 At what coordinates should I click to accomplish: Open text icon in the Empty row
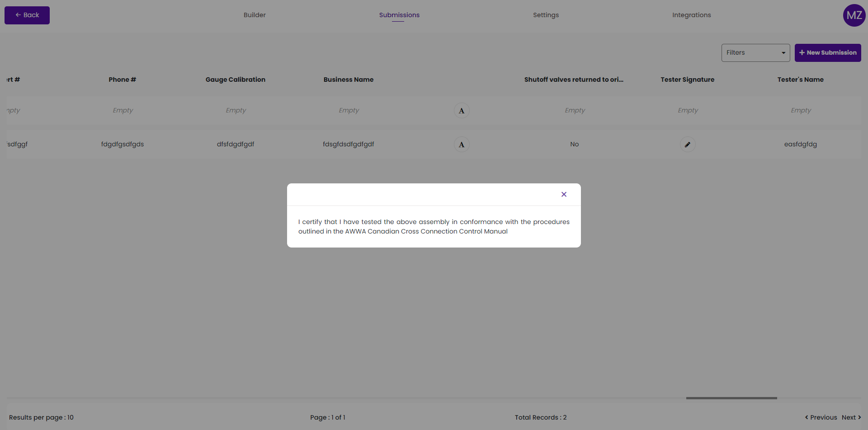[462, 111]
